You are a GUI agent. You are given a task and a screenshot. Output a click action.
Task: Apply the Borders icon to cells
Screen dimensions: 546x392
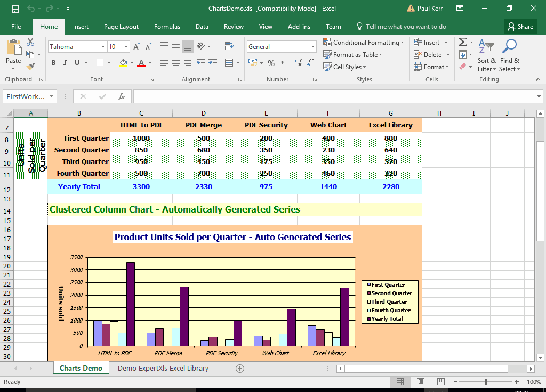click(100, 63)
